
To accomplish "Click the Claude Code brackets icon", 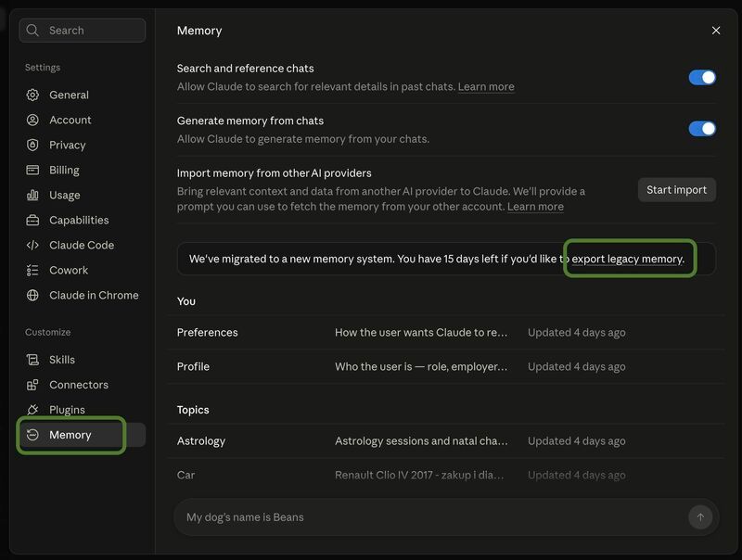I will click(x=32, y=245).
